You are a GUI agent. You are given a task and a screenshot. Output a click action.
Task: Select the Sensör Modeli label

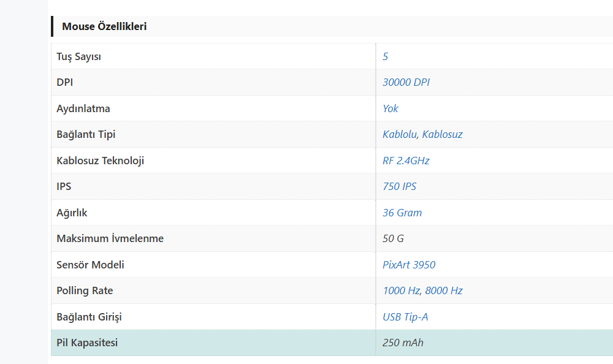click(x=90, y=265)
